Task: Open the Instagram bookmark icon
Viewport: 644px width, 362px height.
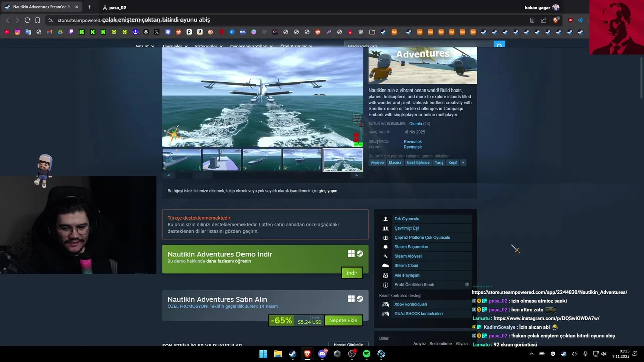Action: pyautogui.click(x=17, y=32)
